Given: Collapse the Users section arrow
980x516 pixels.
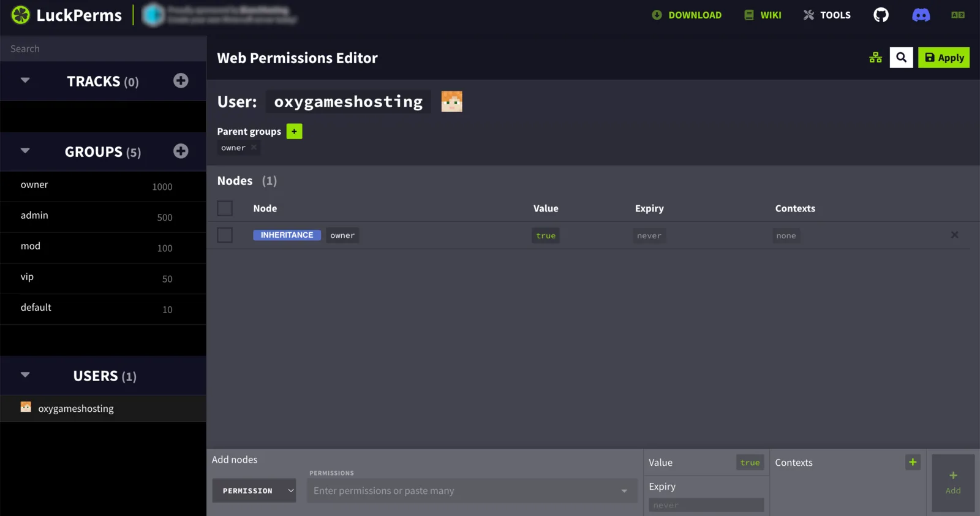Looking at the screenshot, I should (25, 375).
